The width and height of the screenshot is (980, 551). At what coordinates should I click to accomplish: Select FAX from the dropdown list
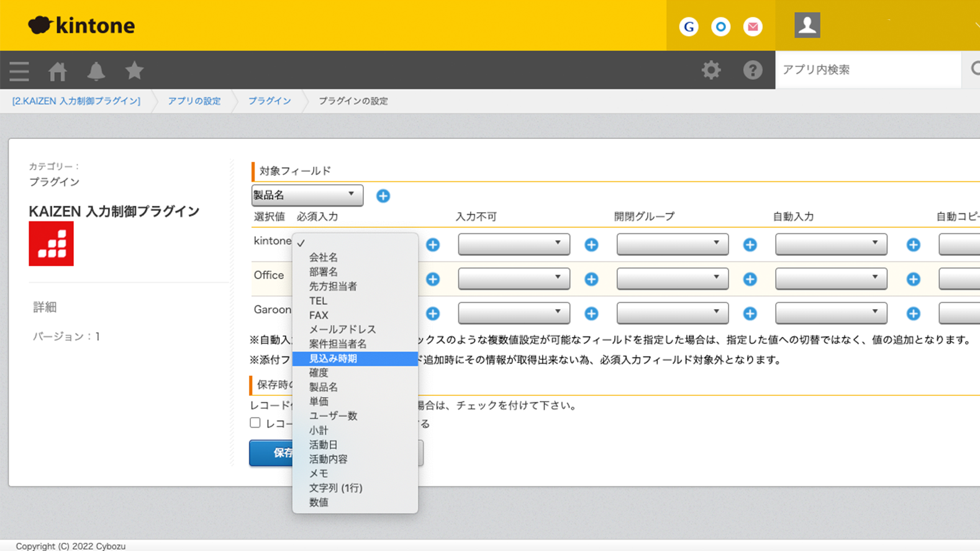355,315
